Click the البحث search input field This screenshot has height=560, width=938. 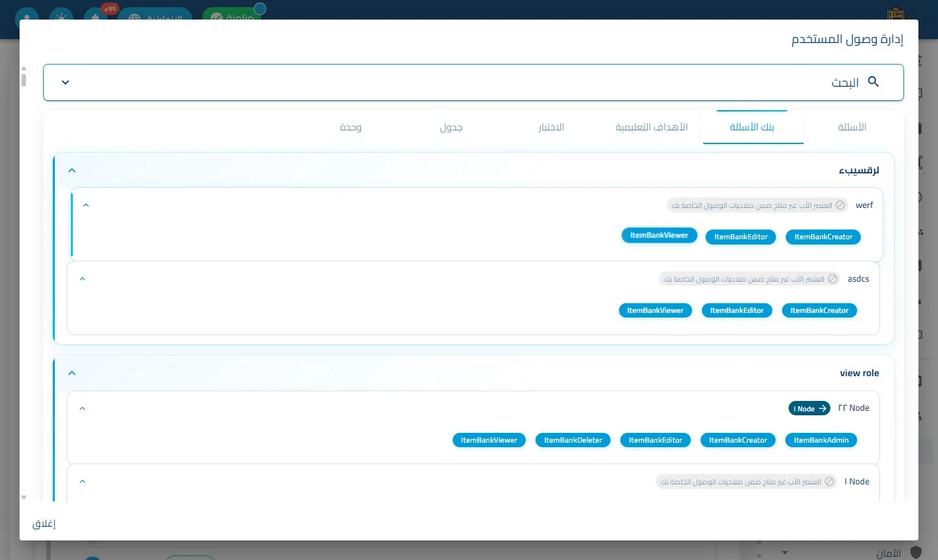pos(473,82)
